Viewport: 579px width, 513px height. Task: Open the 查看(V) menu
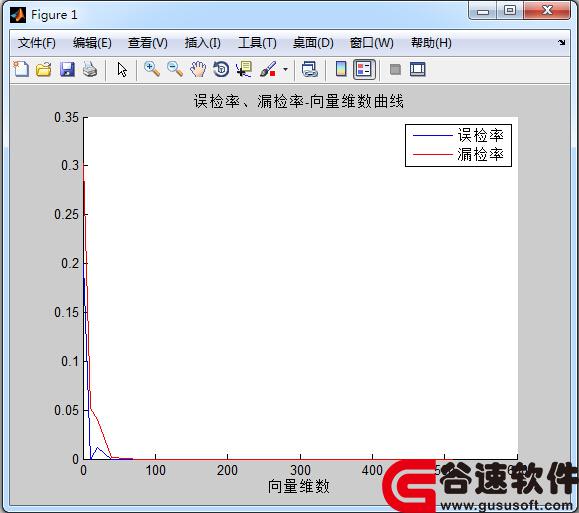click(x=147, y=43)
